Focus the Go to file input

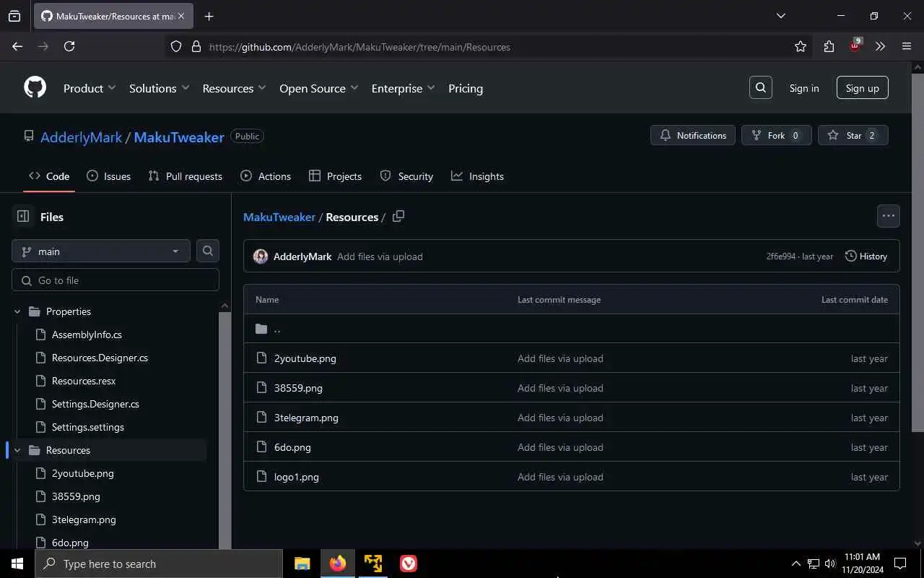[x=115, y=280]
